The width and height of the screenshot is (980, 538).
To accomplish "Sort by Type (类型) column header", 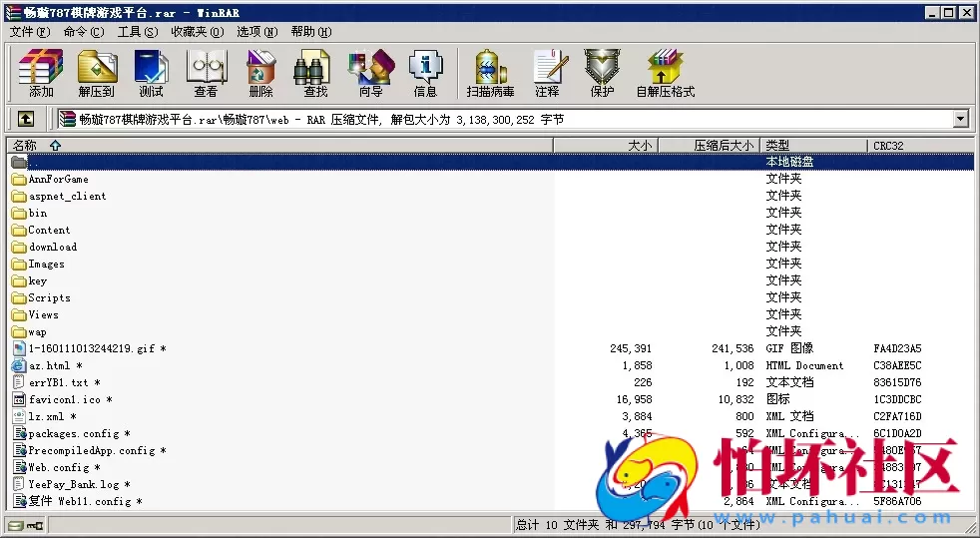I will (813, 146).
